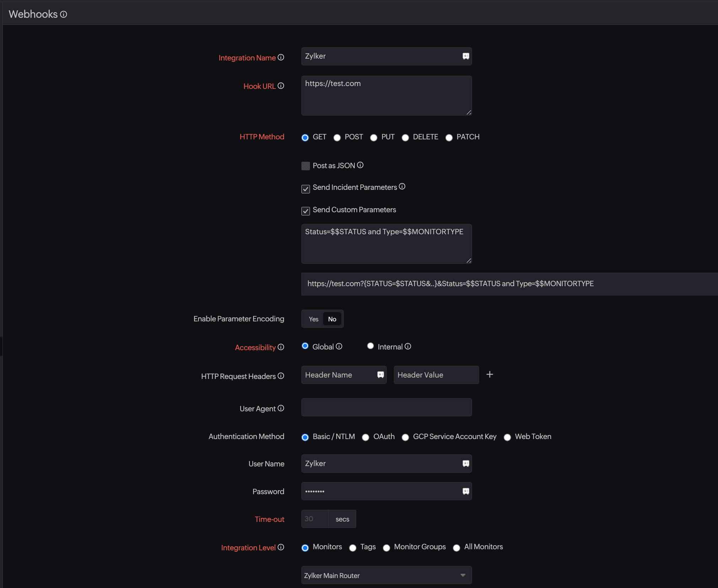
Task: Open the User Agent info tooltip
Action: click(280, 408)
